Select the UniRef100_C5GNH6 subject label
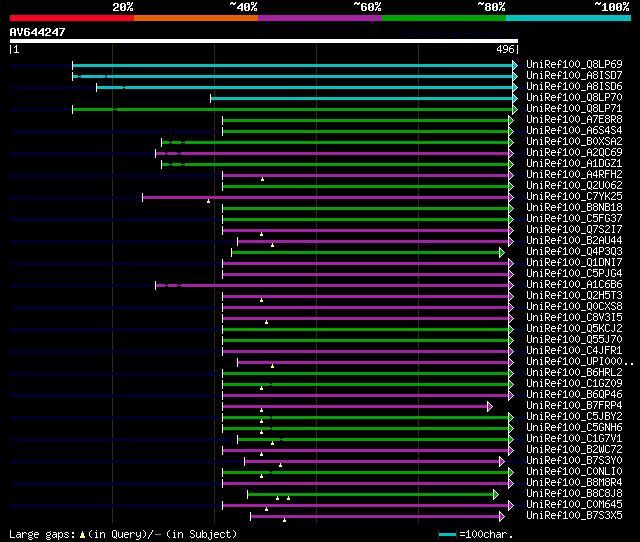Viewport: 640px width, 542px height. point(574,428)
